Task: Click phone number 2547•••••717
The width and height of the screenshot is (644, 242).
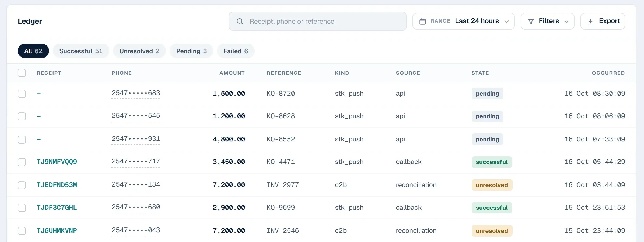Action: [x=136, y=162]
